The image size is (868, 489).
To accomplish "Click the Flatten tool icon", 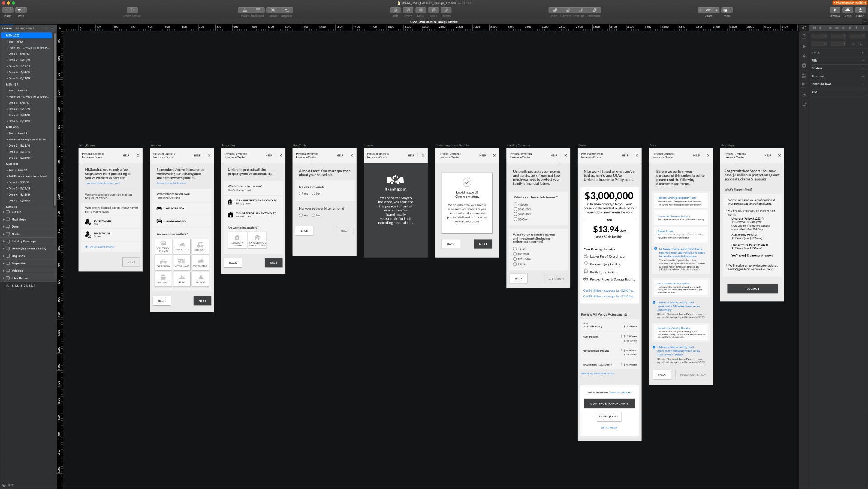I will 446,10.
